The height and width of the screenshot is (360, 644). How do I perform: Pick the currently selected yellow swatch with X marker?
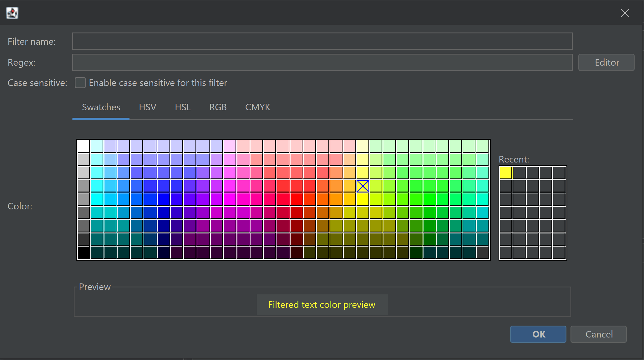(363, 186)
